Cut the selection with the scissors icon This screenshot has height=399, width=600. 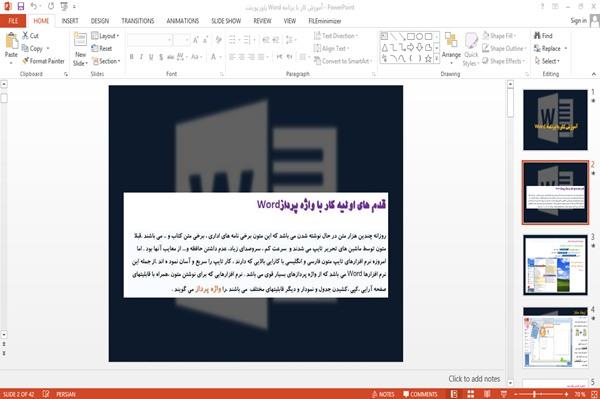26,35
